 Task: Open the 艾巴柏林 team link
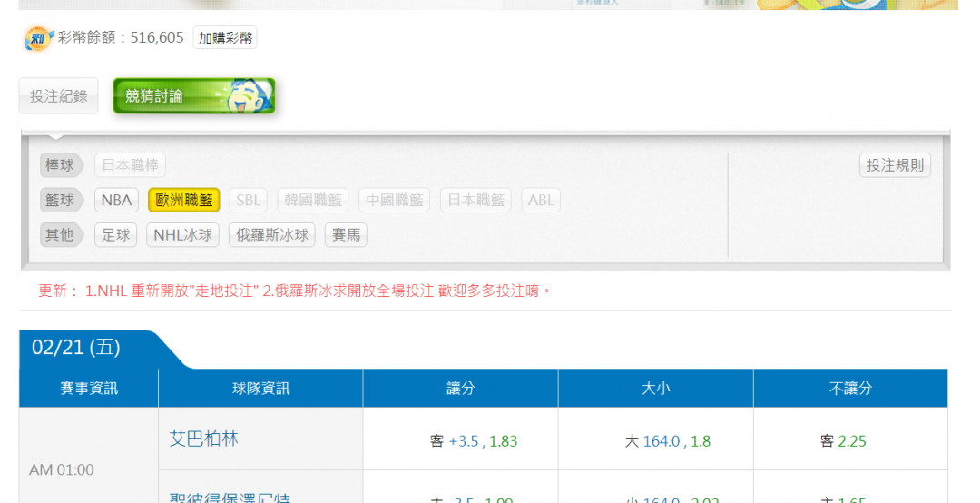click(204, 439)
